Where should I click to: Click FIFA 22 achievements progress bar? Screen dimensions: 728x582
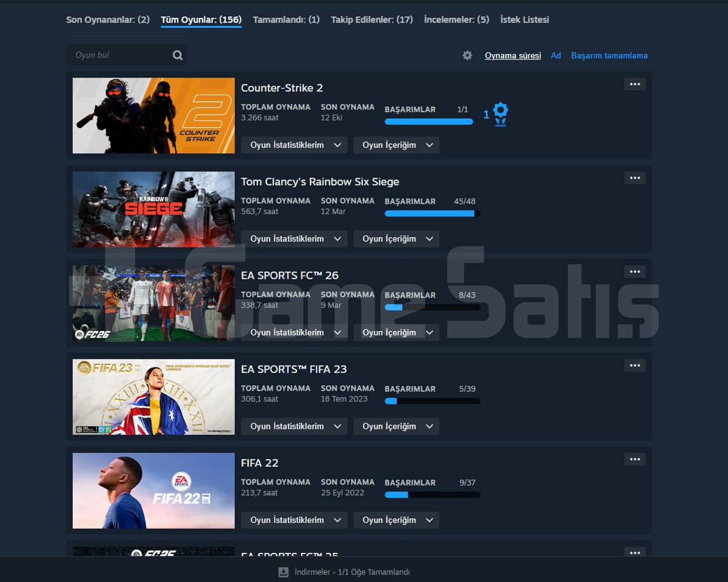(x=433, y=495)
